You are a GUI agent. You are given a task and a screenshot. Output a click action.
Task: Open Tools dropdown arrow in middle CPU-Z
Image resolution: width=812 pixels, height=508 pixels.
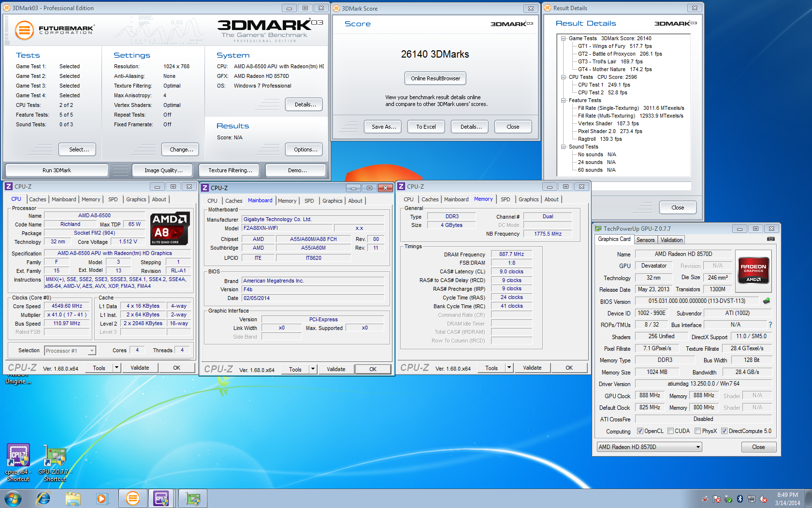coord(313,369)
